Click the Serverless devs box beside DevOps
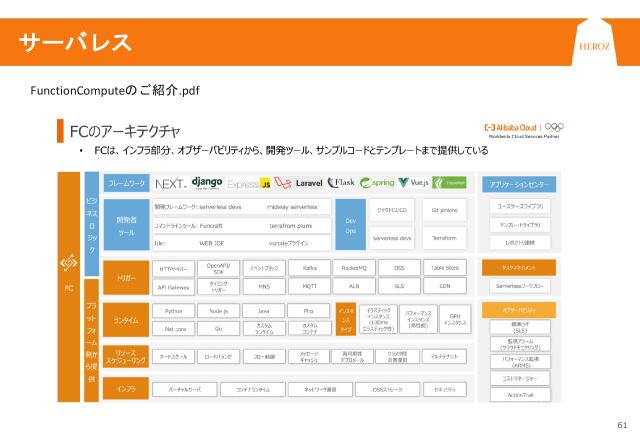 point(392,238)
